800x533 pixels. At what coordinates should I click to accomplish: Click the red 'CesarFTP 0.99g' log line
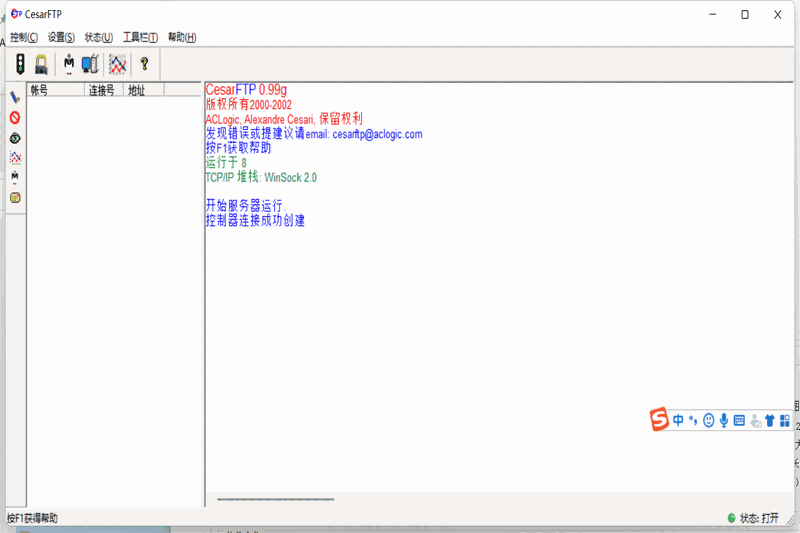click(x=246, y=90)
